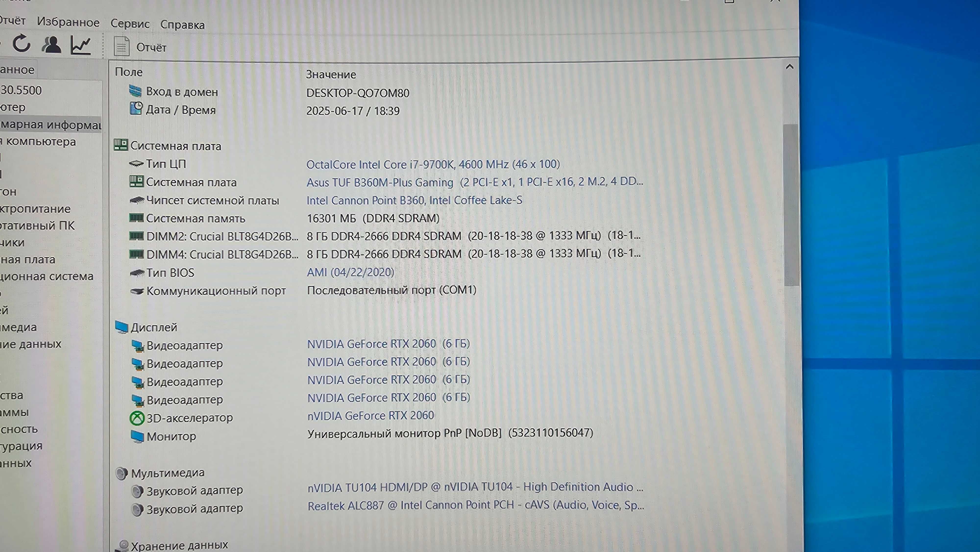Open the Intel Cannon Point B360 chipset link

click(x=414, y=200)
